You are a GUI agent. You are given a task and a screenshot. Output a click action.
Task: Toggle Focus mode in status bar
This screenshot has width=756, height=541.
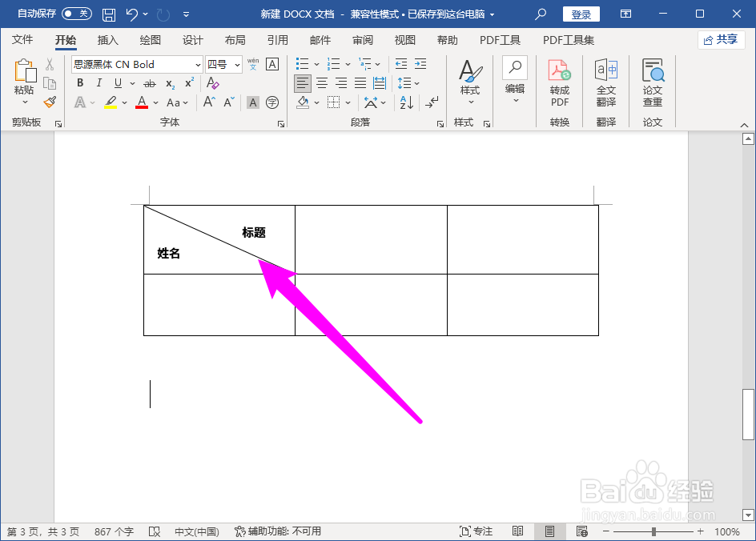pyautogui.click(x=476, y=531)
